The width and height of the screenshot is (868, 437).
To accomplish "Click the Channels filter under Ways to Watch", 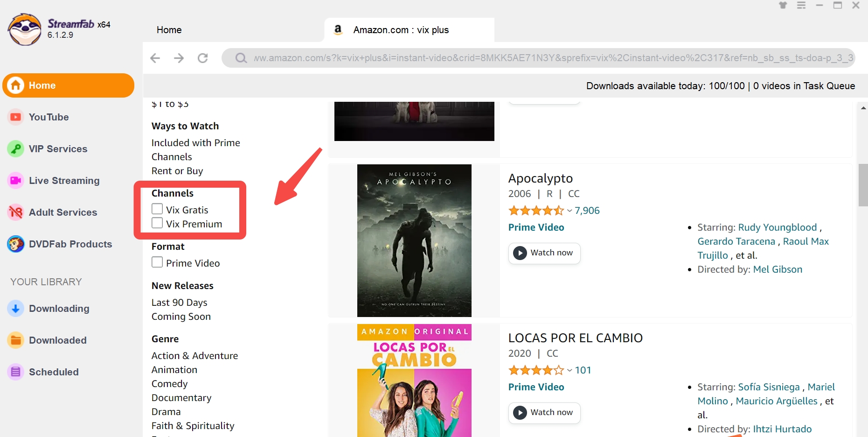I will coord(172,157).
